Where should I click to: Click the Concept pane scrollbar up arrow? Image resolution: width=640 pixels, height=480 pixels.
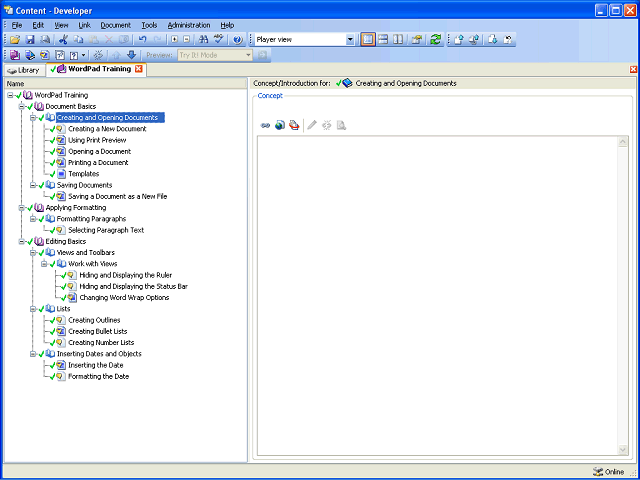click(x=622, y=142)
